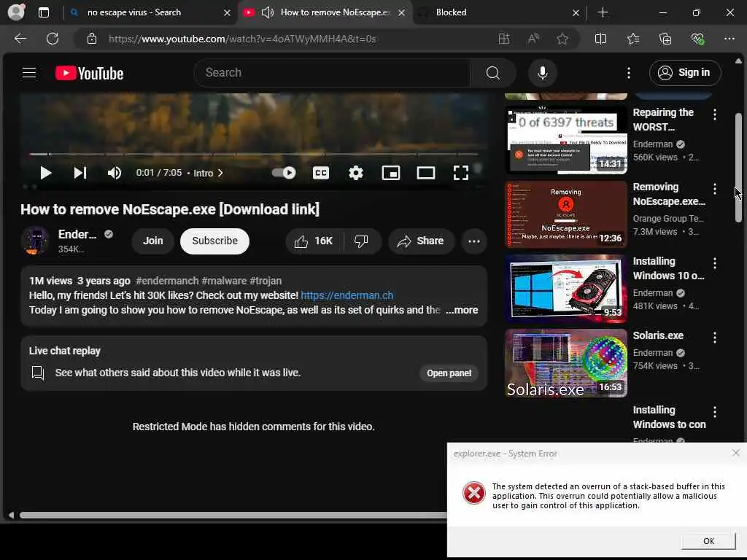The width and height of the screenshot is (747, 560).
Task: Open YouTube settings three-dot menu near Sign in
Action: [x=628, y=73]
